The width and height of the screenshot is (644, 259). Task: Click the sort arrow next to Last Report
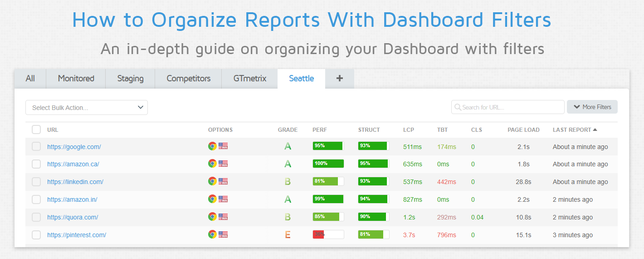(595, 130)
